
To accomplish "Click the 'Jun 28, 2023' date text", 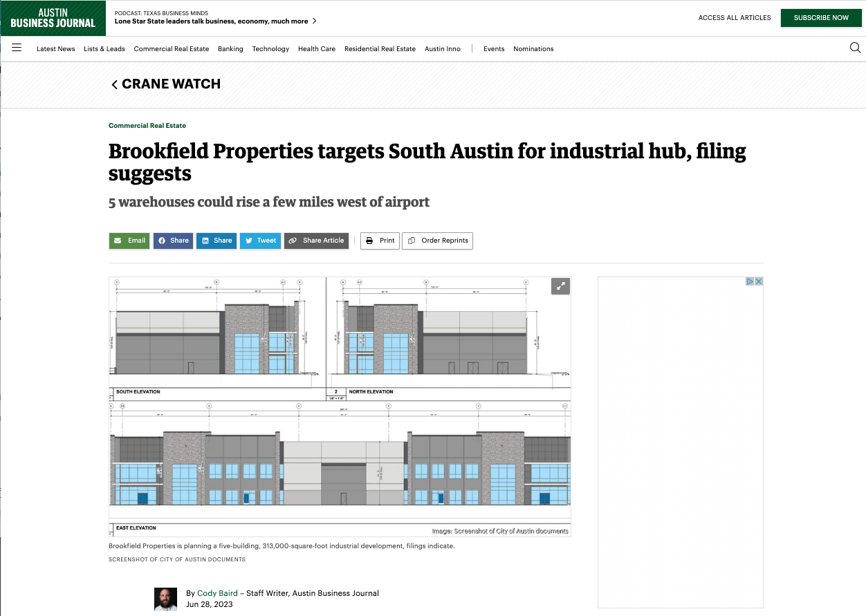I will (x=210, y=604).
